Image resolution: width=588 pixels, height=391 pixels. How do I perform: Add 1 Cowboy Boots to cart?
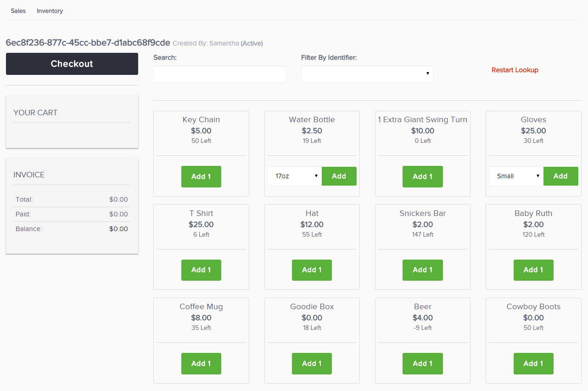pyautogui.click(x=533, y=363)
